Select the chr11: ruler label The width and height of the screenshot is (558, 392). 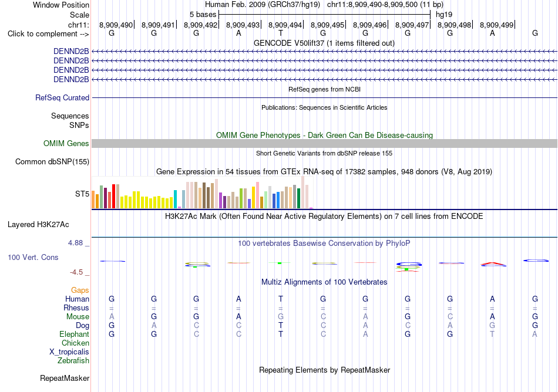pyautogui.click(x=78, y=25)
